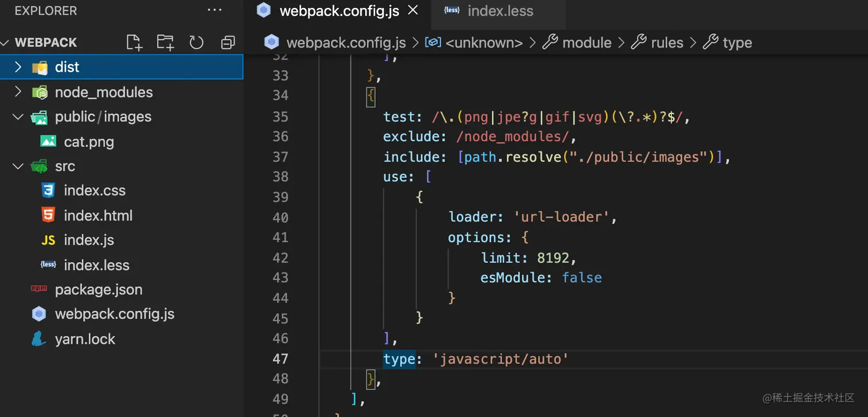Click the <unknown> breadcrumb segment
Screen dimensions: 868x417
pyautogui.click(x=484, y=43)
